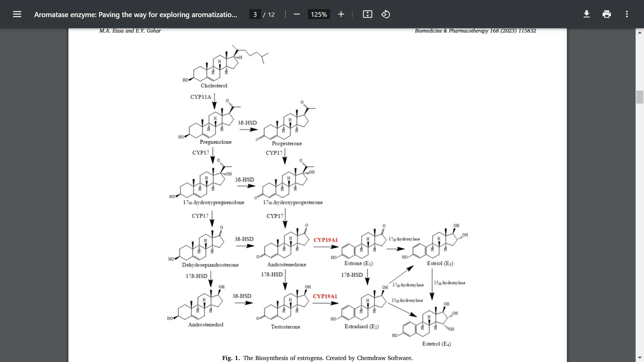Edit the 125% zoom level field

319,14
